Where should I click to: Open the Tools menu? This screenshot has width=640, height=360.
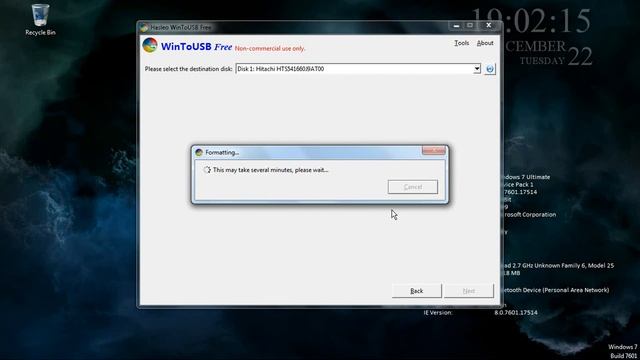point(462,43)
